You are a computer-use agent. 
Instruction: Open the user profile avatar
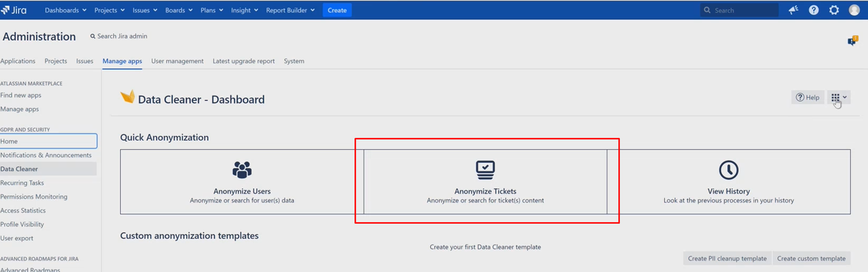[x=854, y=10]
